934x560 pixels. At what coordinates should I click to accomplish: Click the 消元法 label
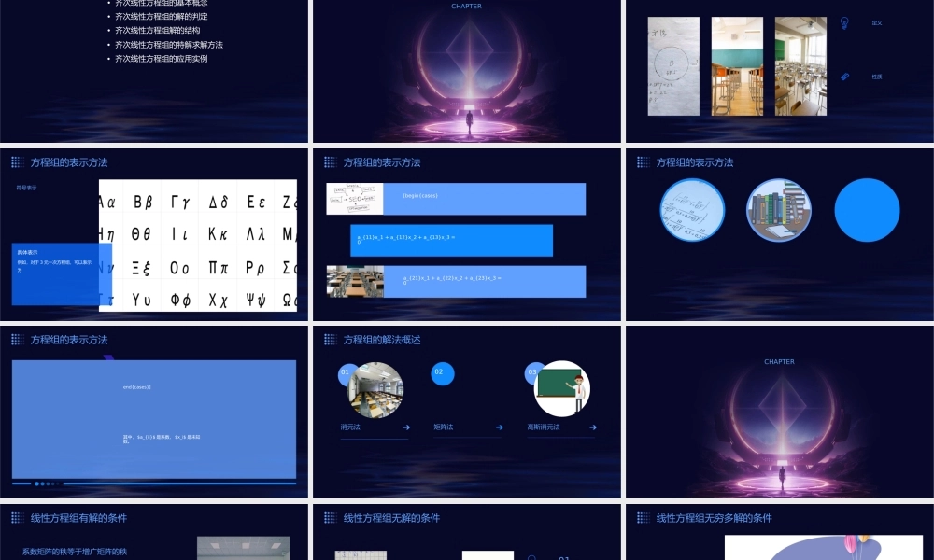(x=350, y=427)
